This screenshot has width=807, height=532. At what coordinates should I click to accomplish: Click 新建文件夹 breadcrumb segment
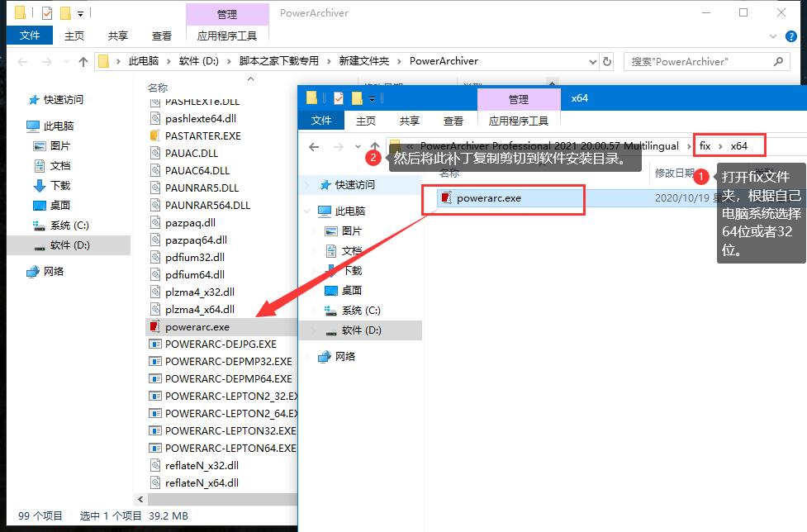[x=364, y=61]
